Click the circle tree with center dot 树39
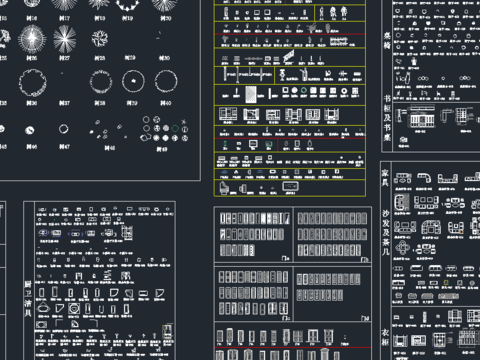 pos(133,81)
